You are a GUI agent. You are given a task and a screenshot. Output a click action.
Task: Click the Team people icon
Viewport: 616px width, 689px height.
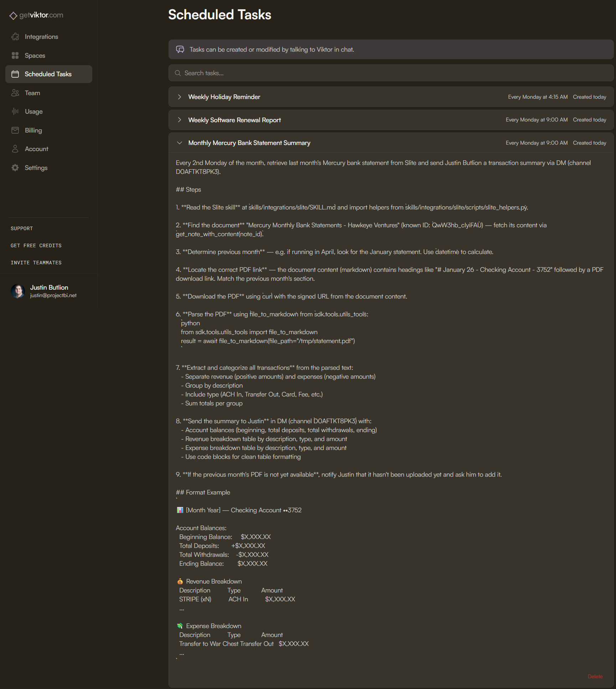15,93
